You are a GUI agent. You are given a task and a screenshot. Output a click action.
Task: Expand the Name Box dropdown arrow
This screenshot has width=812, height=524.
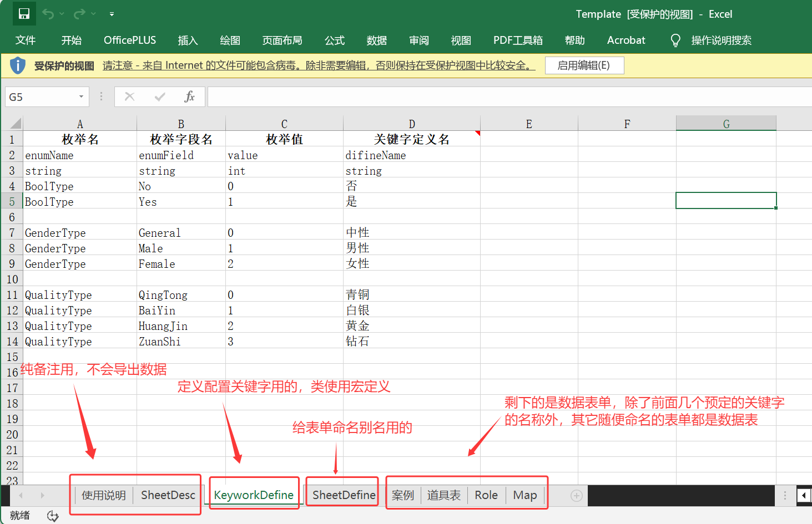pos(82,97)
